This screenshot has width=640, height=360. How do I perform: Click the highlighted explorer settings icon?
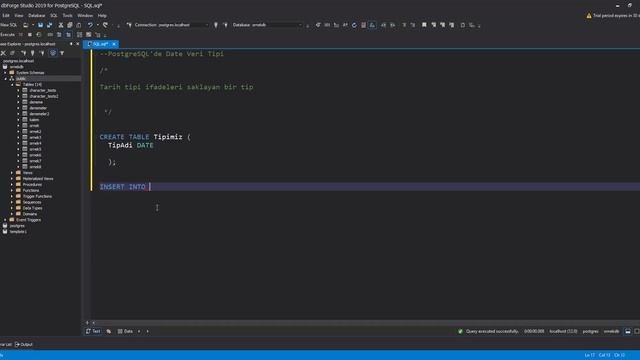pos(53,53)
